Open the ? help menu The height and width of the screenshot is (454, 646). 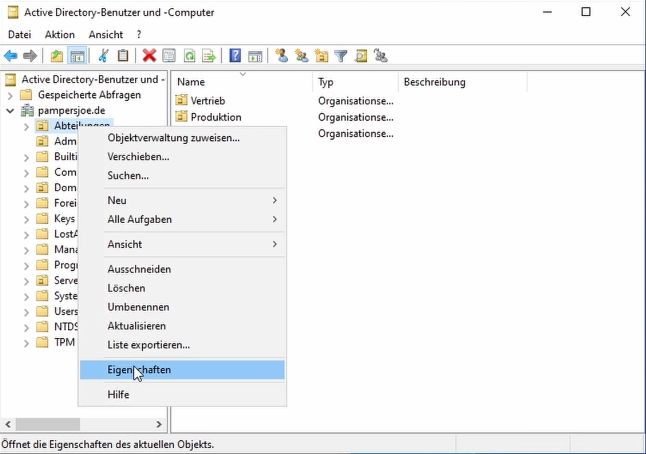[x=139, y=35]
